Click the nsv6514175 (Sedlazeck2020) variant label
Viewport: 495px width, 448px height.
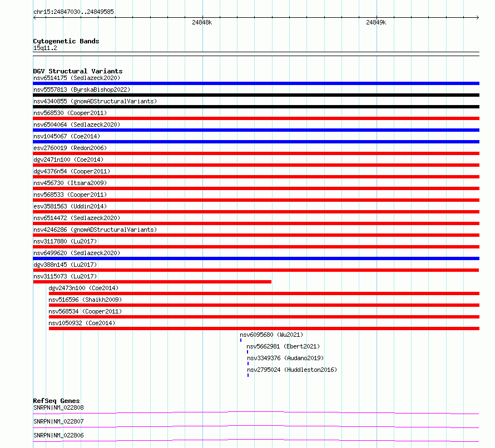click(77, 78)
